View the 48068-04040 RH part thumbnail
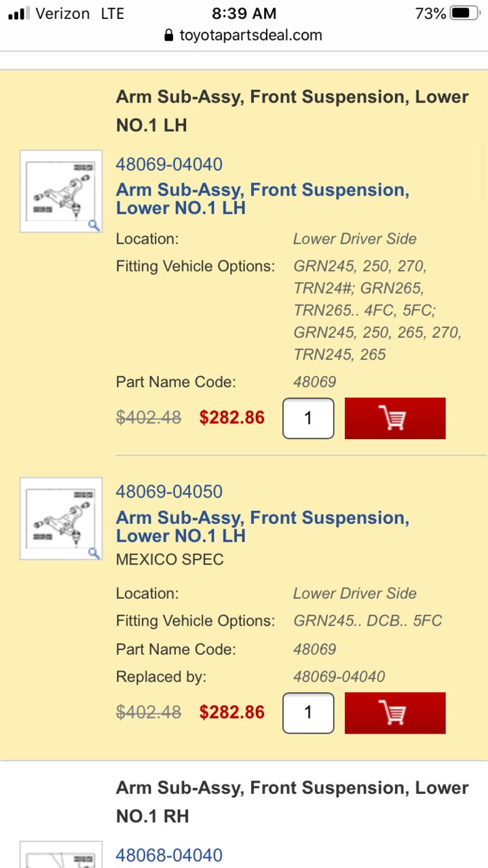Image resolution: width=488 pixels, height=868 pixels. [x=61, y=854]
